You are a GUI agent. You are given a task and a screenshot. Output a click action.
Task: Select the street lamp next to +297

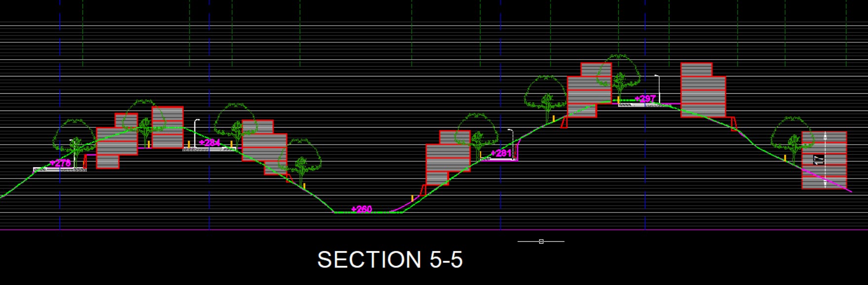(x=658, y=89)
